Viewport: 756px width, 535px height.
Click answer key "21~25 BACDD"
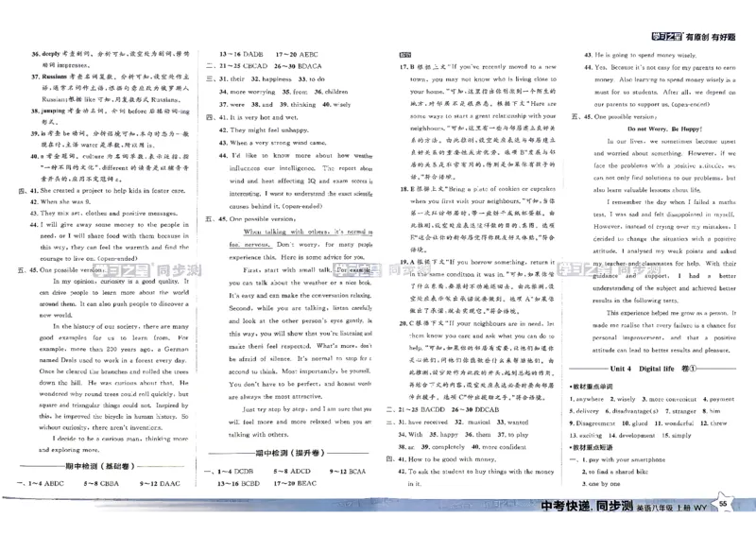tap(421, 409)
